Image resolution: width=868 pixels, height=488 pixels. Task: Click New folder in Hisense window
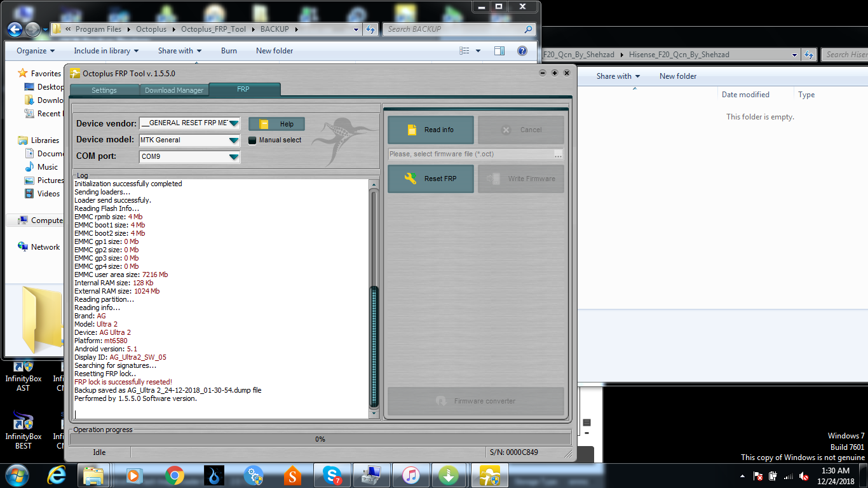(678, 76)
